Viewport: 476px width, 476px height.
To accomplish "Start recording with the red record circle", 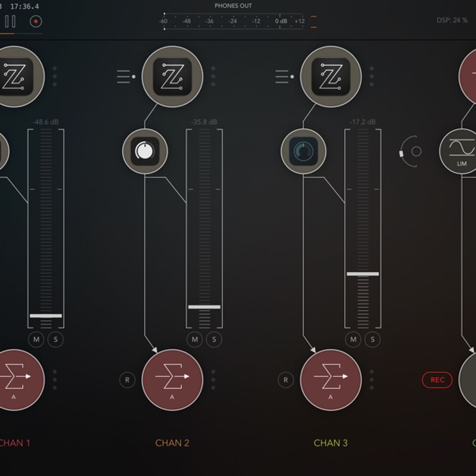I will (x=36, y=21).
